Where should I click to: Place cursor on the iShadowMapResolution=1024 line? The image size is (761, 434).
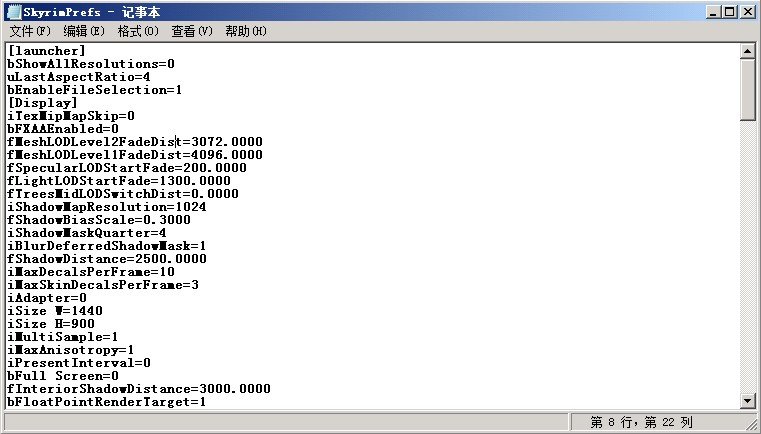98,206
